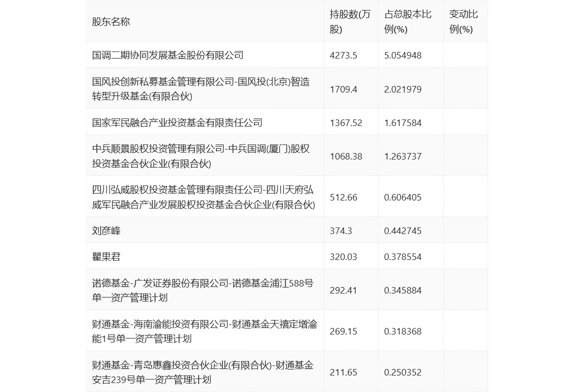Image resolution: width=574 pixels, height=392 pixels.
Task: Click the holding value 1068.38
Action: click(346, 156)
